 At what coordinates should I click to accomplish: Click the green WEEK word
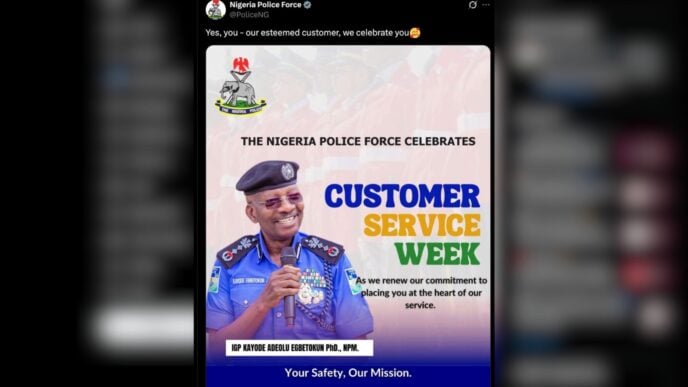click(437, 254)
